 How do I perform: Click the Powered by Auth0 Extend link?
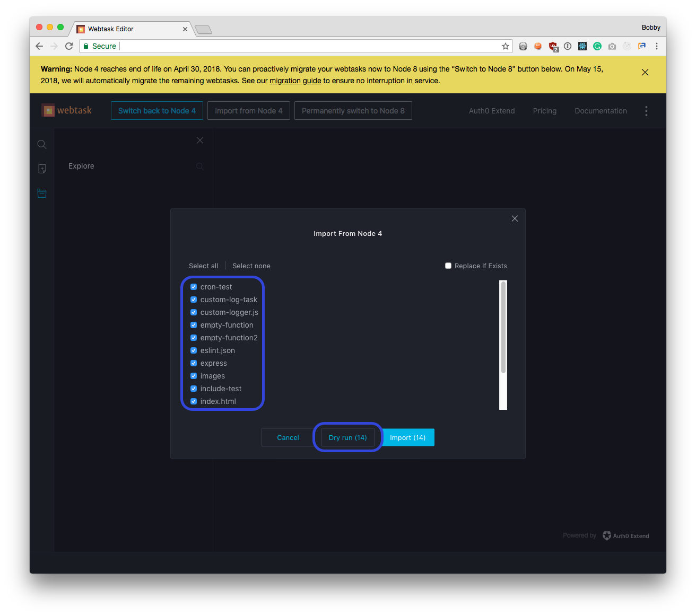[606, 535]
